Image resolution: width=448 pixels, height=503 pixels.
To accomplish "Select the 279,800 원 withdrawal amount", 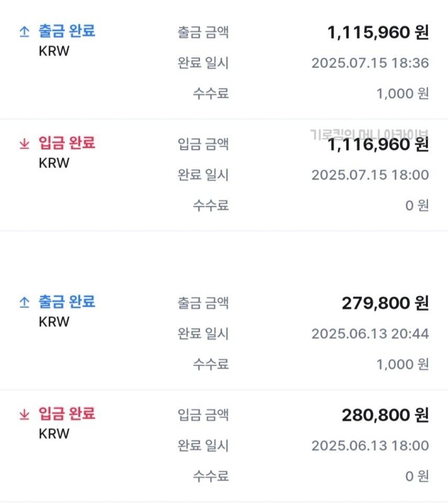I will 385,303.
